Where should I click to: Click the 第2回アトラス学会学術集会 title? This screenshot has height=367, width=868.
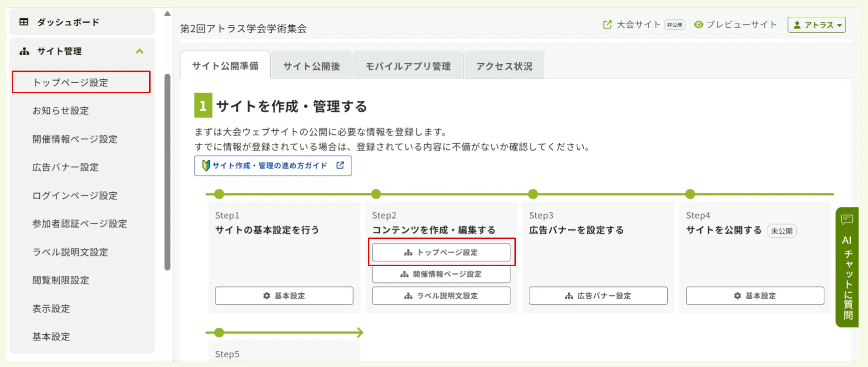(243, 29)
